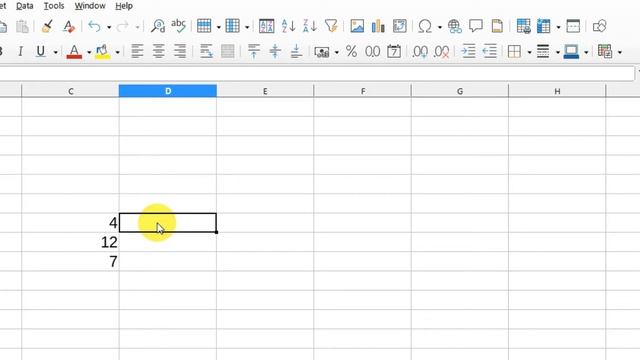Click the Insert Column icon
Image resolution: width=640 pixels, height=360 pixels.
232,26
